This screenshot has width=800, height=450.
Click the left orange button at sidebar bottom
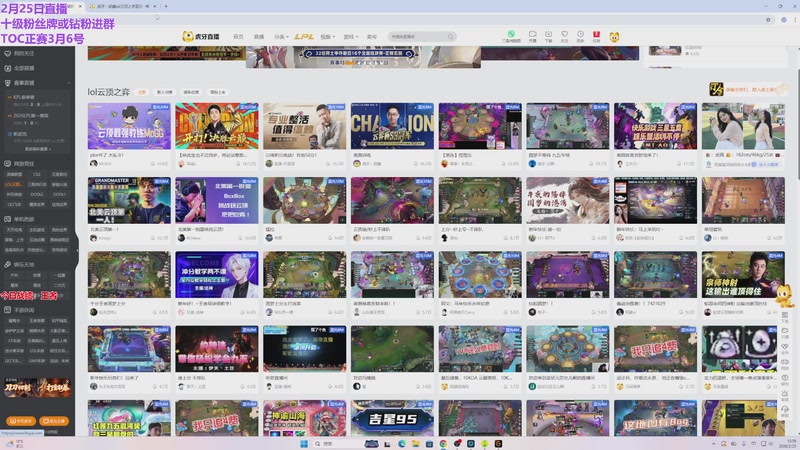point(21,421)
